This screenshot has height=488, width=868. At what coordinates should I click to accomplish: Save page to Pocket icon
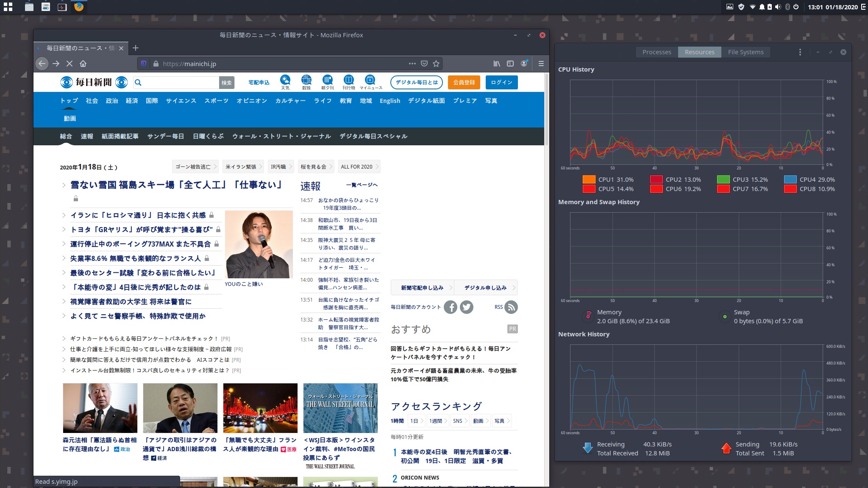tap(424, 64)
